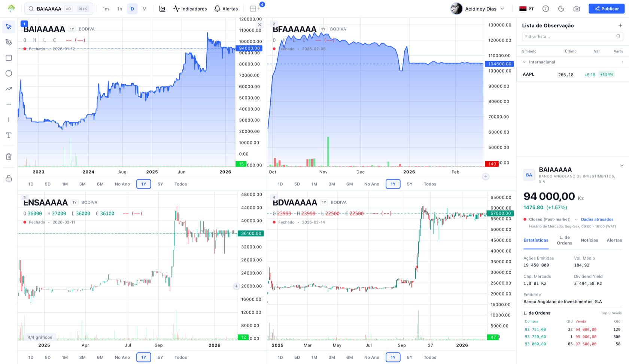Select the rectangle shape tool

click(x=9, y=58)
